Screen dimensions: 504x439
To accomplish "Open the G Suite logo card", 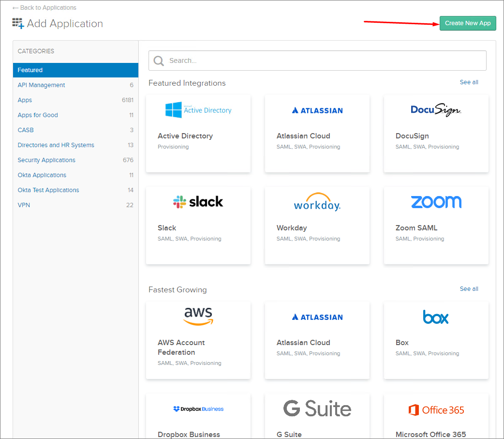I will 317,409.
